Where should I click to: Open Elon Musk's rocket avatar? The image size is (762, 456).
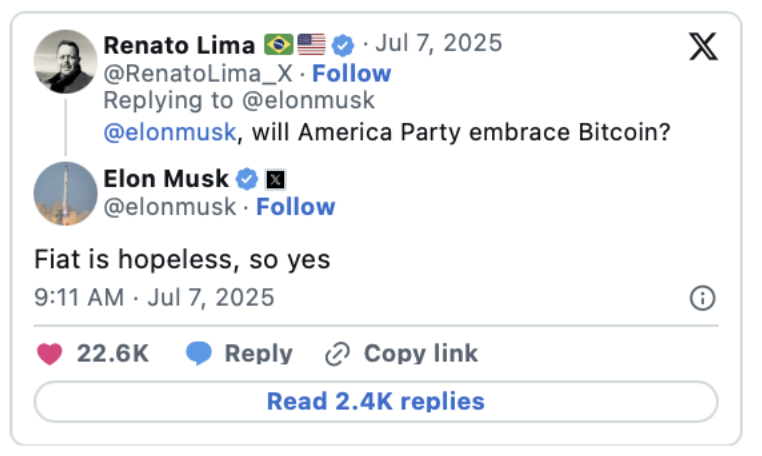coord(65,193)
